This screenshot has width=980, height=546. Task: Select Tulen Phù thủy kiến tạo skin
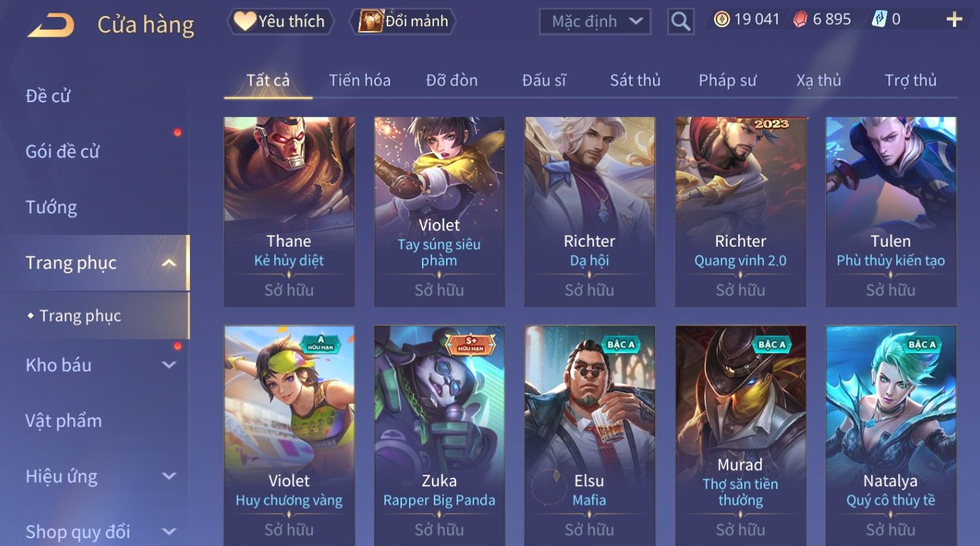[891, 212]
